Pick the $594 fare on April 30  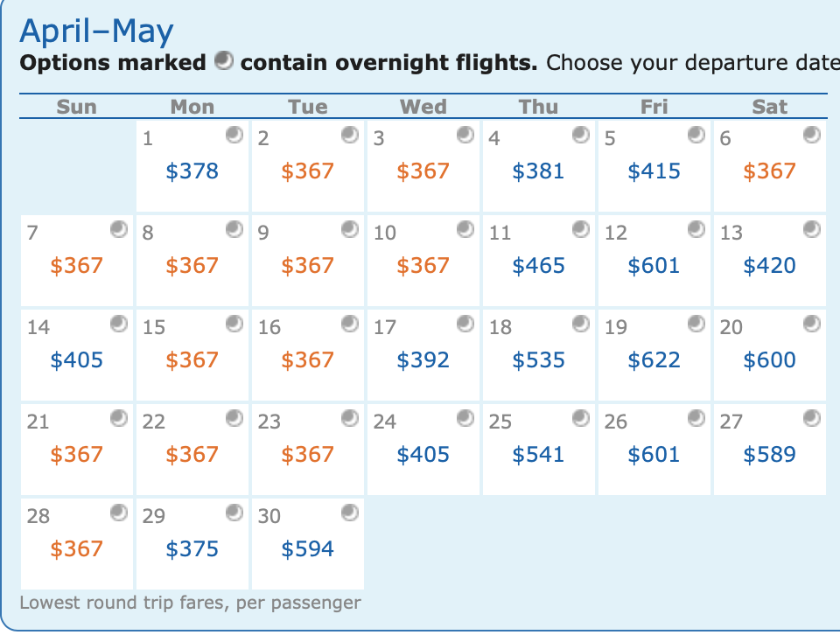pos(307,548)
